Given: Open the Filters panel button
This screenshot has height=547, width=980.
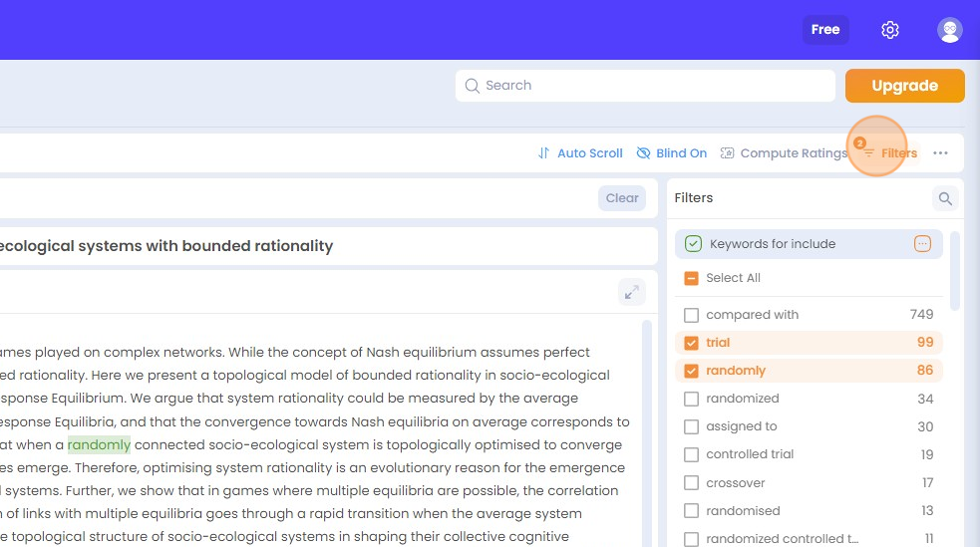Looking at the screenshot, I should (x=889, y=153).
